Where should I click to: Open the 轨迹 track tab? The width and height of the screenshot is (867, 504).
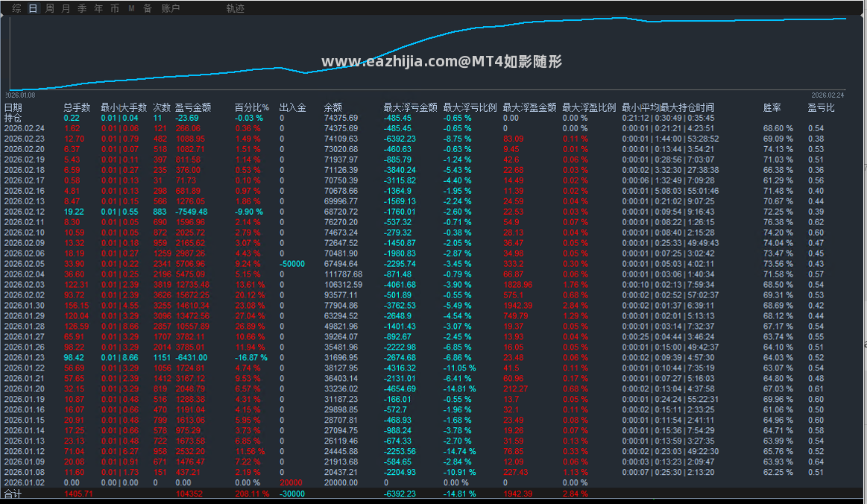click(235, 8)
